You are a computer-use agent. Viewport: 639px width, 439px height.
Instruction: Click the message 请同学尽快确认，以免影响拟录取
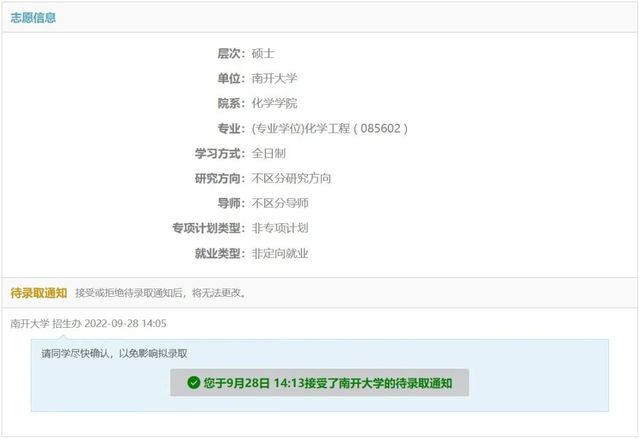tap(114, 353)
